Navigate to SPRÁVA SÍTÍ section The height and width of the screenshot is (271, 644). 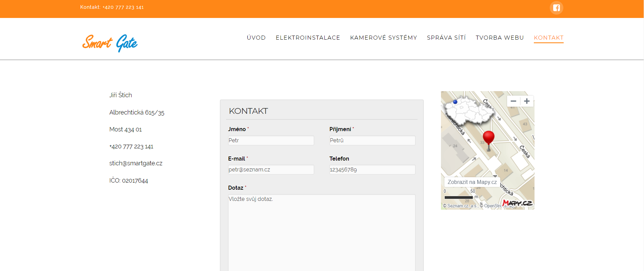click(446, 38)
